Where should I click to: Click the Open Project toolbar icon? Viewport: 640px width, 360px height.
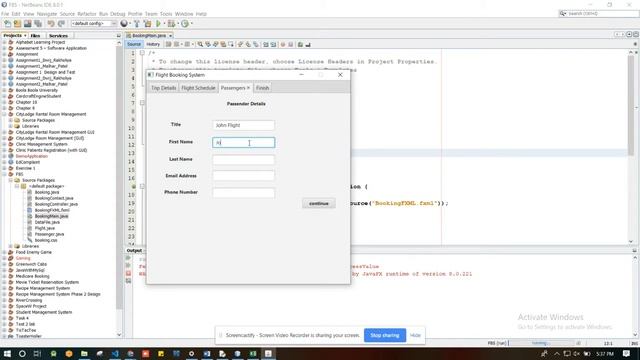pos(27,24)
